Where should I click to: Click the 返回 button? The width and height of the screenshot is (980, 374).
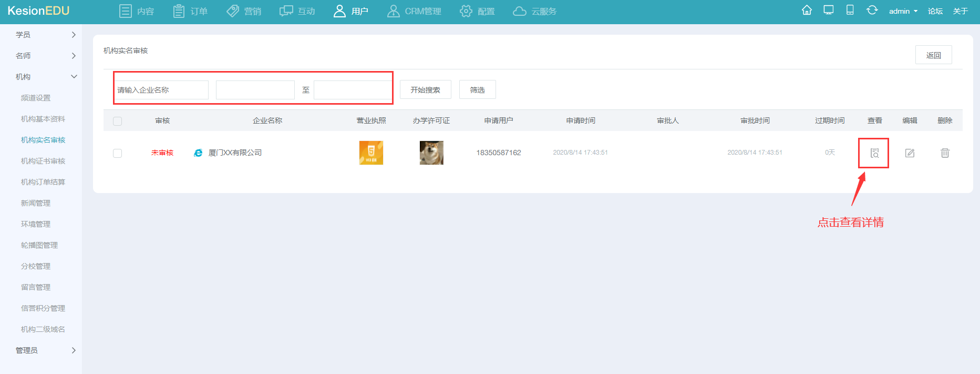pos(933,55)
